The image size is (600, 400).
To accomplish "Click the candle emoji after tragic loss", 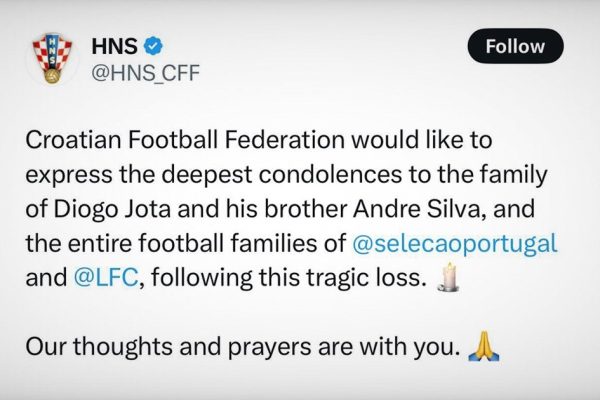I will [x=448, y=277].
